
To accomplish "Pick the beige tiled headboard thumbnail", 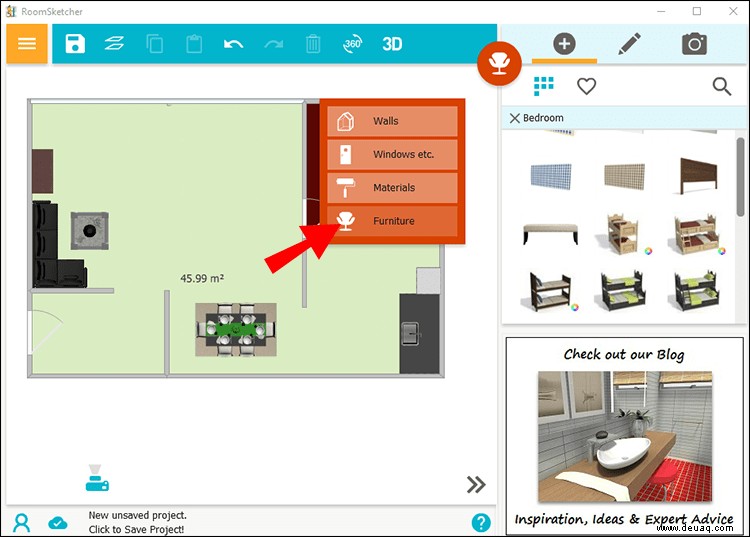I will click(x=624, y=176).
